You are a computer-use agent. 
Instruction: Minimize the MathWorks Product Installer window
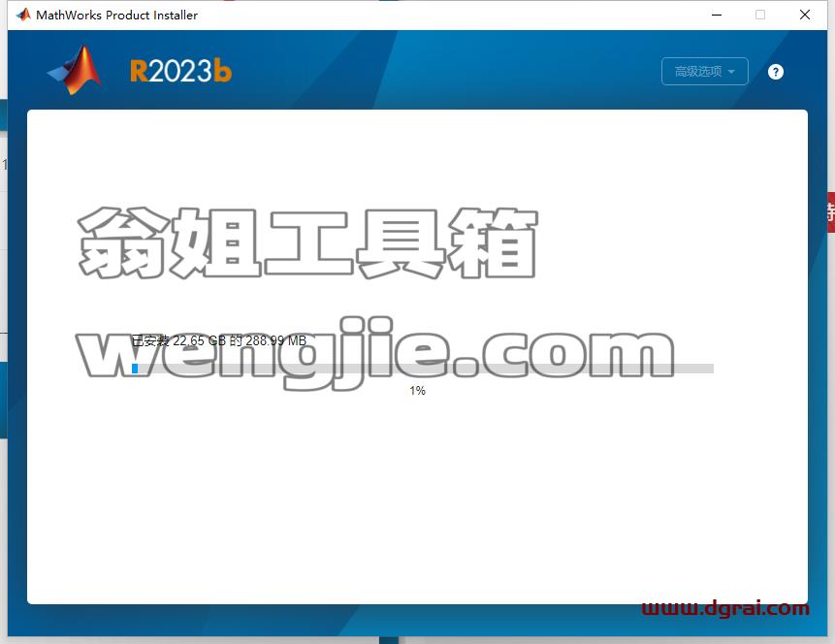[717, 15]
